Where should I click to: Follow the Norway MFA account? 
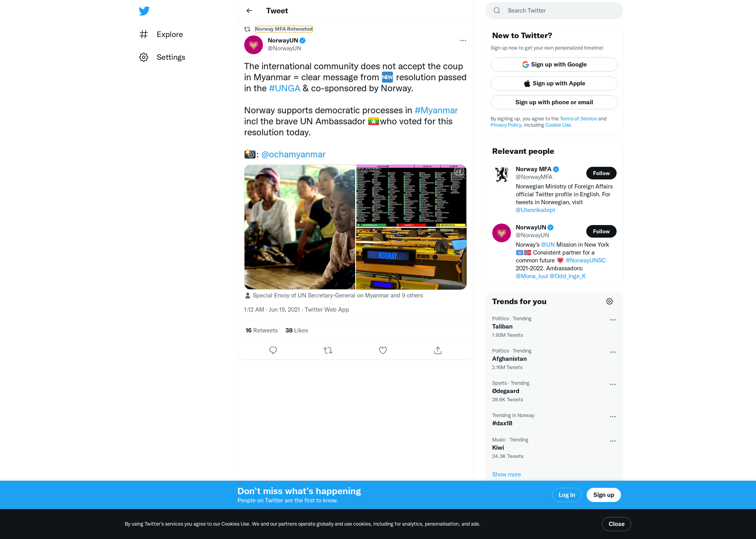click(x=601, y=173)
